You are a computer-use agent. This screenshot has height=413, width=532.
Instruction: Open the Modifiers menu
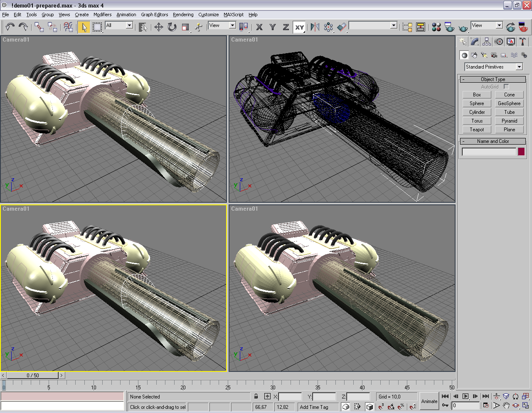[102, 15]
